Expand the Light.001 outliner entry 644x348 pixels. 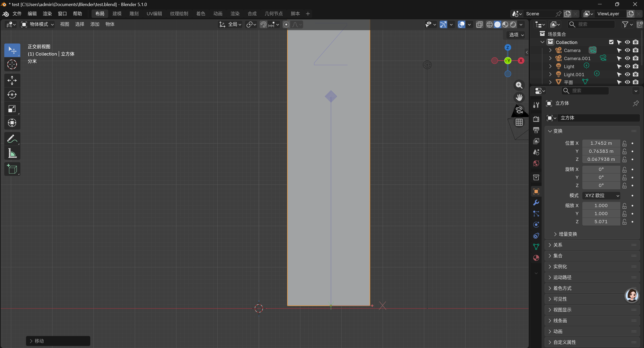point(550,74)
